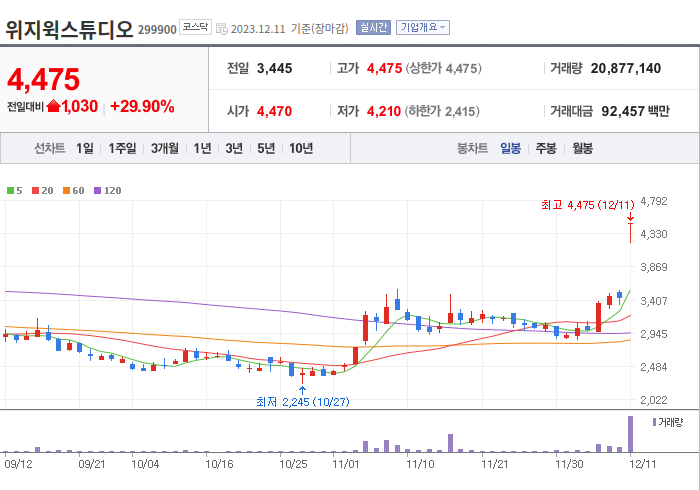Click the purple 120-day moving average swatch
Viewport: 700px width, 490px height.
[97, 191]
